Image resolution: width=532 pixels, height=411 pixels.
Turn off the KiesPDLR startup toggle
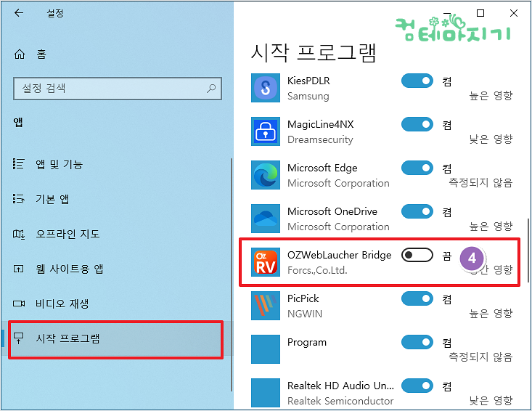pyautogui.click(x=417, y=81)
